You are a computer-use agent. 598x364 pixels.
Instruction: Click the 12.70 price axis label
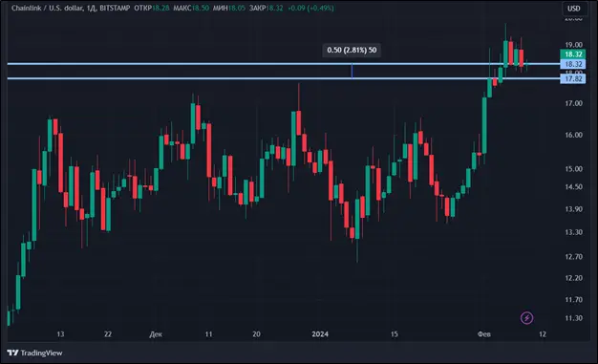(573, 256)
